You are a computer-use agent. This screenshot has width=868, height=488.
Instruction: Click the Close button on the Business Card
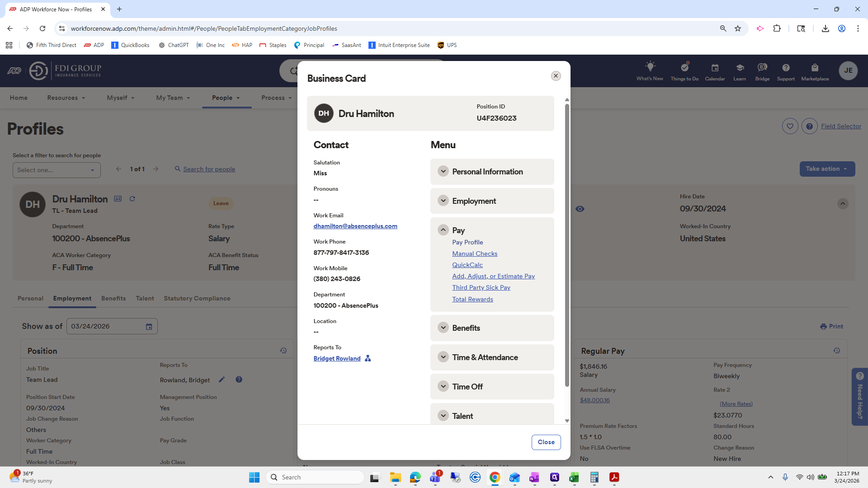point(546,442)
